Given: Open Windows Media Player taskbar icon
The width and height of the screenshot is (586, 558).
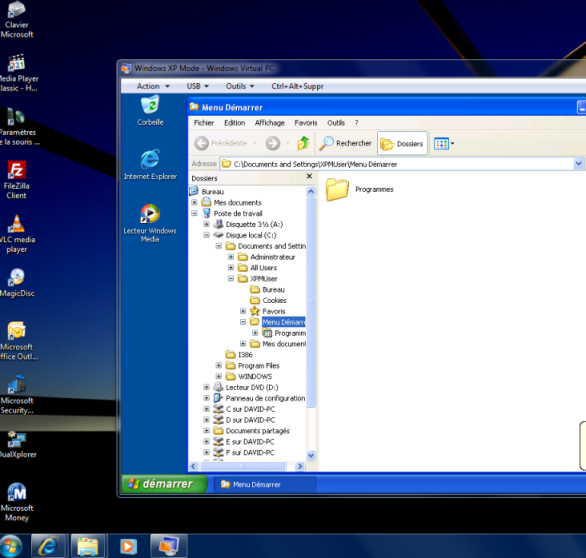Looking at the screenshot, I should (128, 546).
